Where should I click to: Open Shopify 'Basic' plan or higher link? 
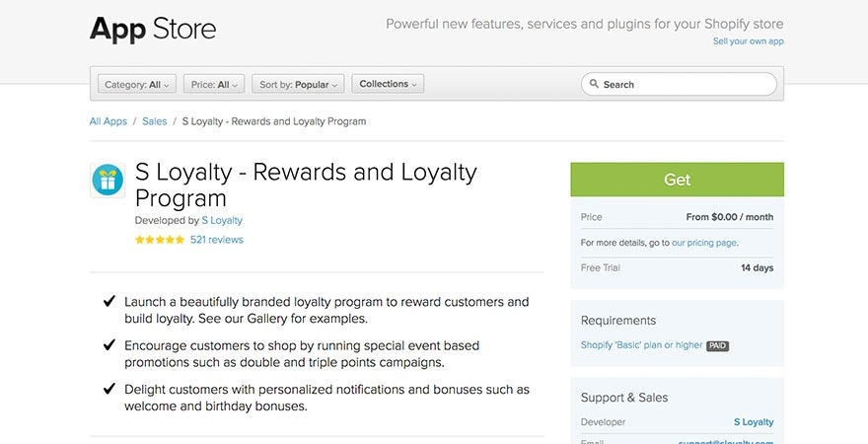pos(642,345)
